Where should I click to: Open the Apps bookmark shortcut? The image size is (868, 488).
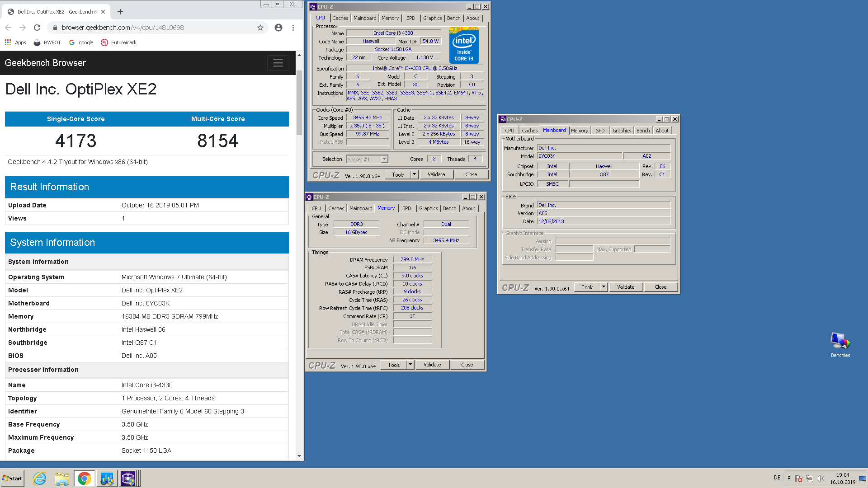pyautogui.click(x=15, y=42)
